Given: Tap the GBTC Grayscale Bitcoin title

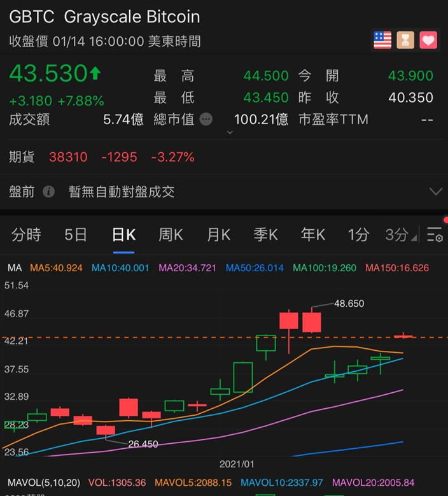Looking at the screenshot, I should point(104,17).
